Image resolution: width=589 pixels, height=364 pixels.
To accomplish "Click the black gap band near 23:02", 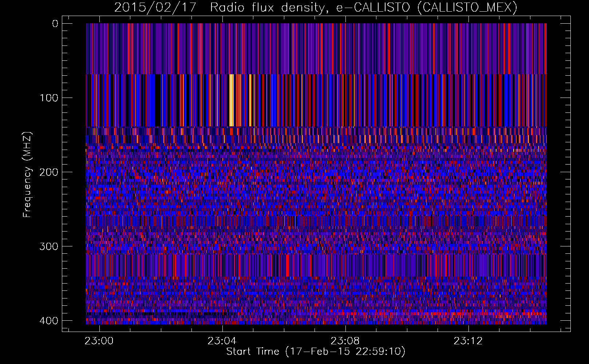I will pyautogui.click(x=158, y=100).
